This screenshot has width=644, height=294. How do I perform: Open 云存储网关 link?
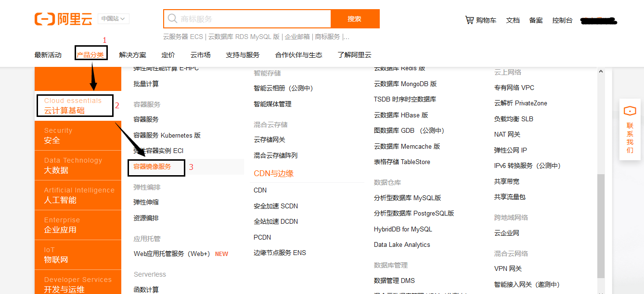pos(270,140)
